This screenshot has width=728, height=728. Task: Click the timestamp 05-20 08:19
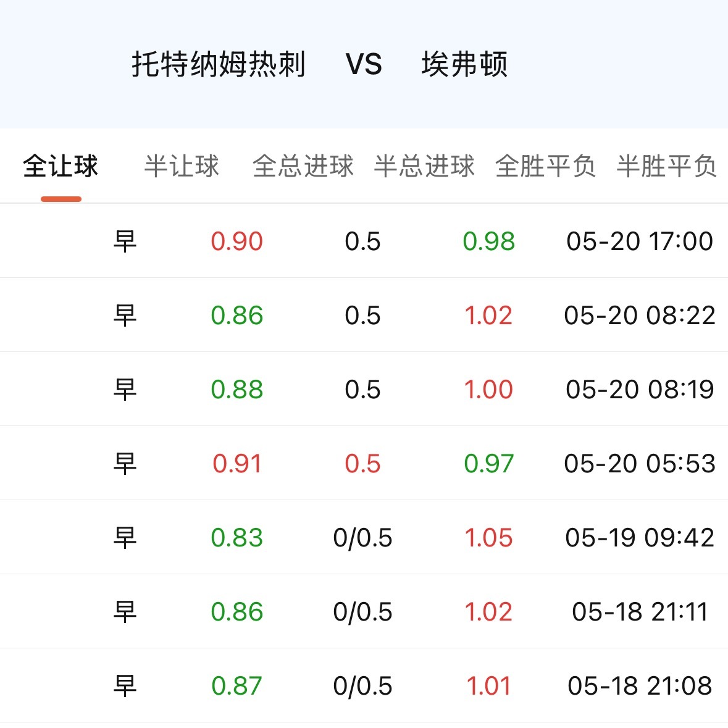tap(640, 390)
